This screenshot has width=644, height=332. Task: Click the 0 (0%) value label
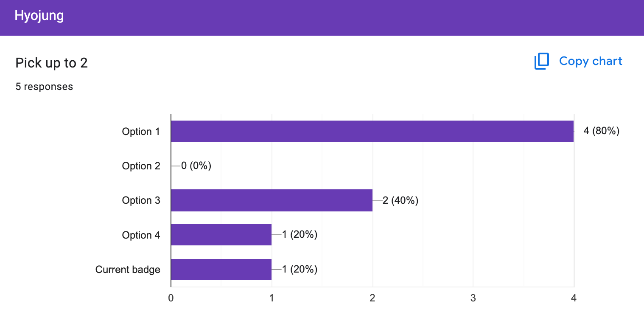pos(196,166)
